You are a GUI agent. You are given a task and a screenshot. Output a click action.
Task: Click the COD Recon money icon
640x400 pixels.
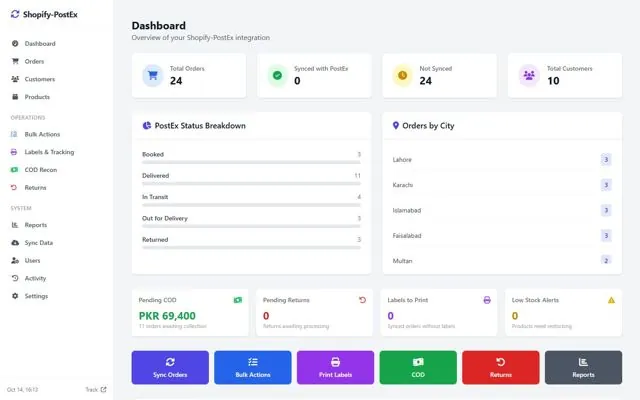[14, 170]
